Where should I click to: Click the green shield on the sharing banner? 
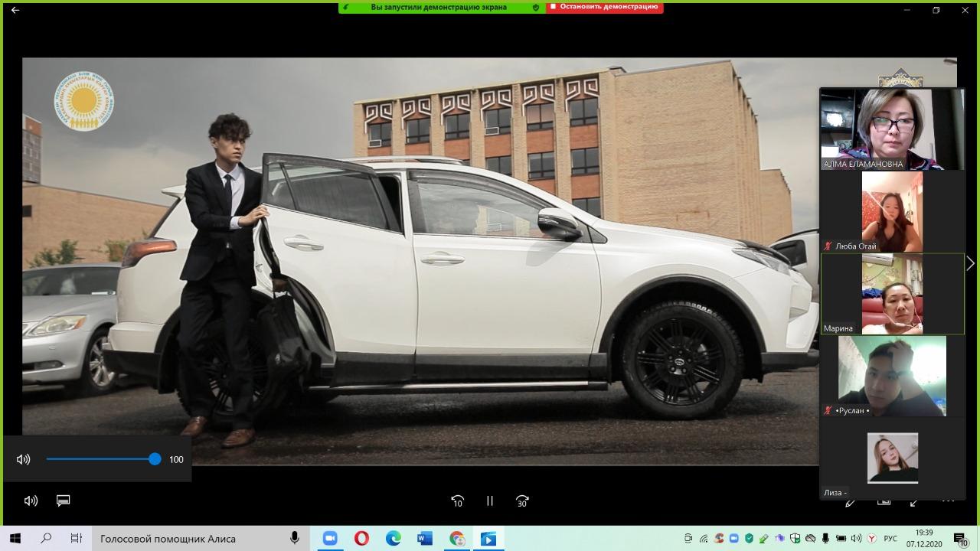point(536,7)
